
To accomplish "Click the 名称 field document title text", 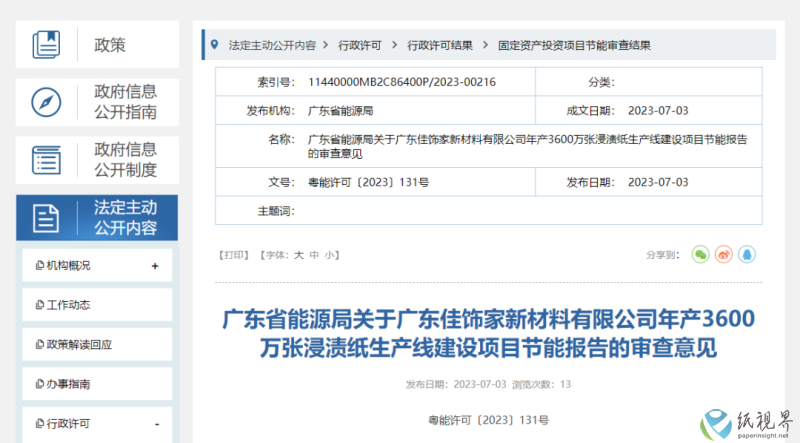I will (528, 146).
